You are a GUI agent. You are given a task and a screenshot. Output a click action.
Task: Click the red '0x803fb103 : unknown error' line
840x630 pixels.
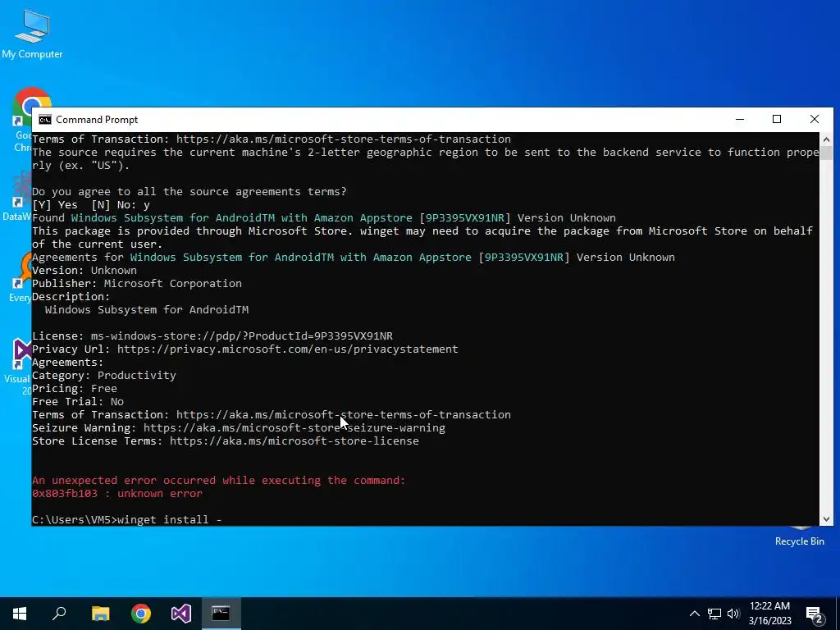pos(117,493)
